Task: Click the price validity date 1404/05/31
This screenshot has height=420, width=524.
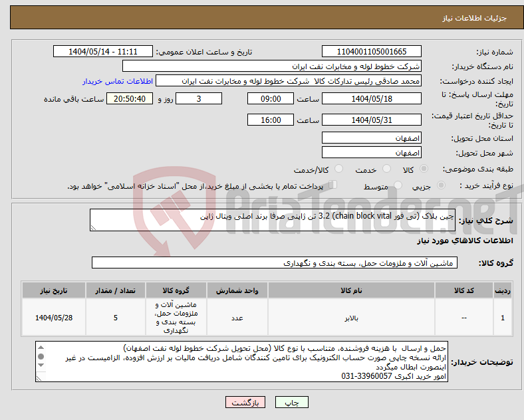Action: click(x=371, y=120)
